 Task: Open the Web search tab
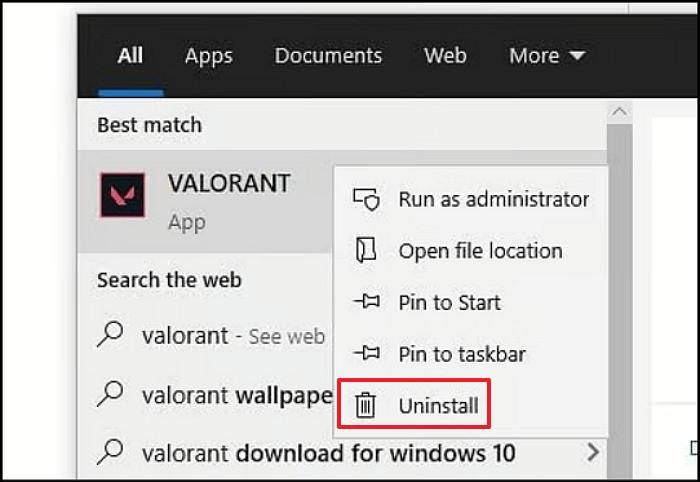[x=445, y=56]
